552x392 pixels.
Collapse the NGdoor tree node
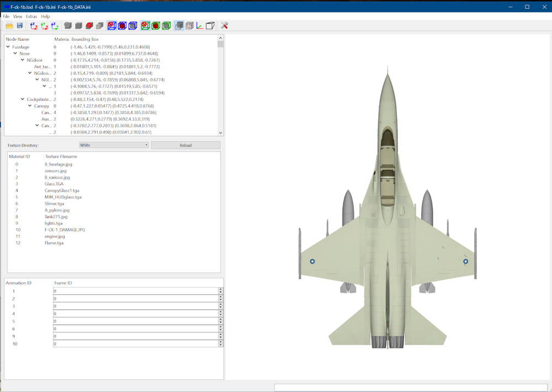23,60
